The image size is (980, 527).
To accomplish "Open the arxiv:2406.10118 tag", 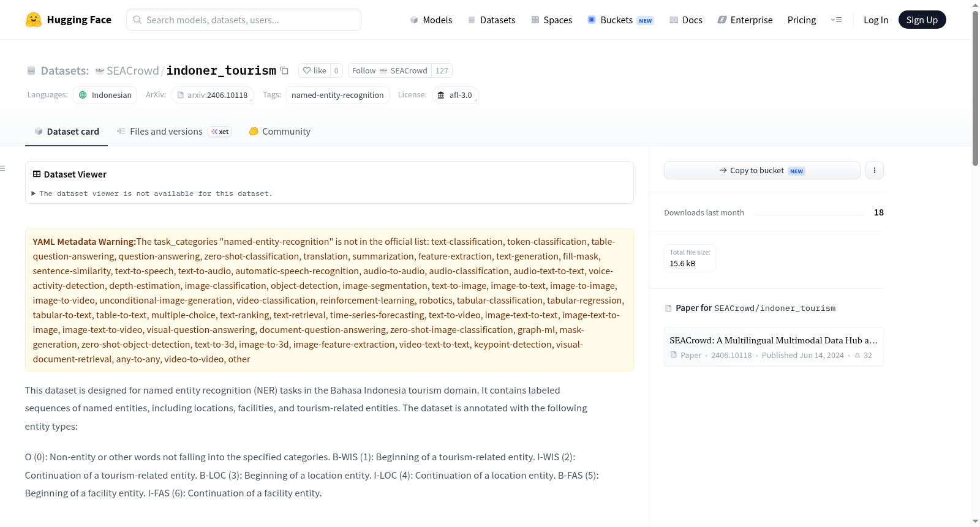I will click(213, 95).
